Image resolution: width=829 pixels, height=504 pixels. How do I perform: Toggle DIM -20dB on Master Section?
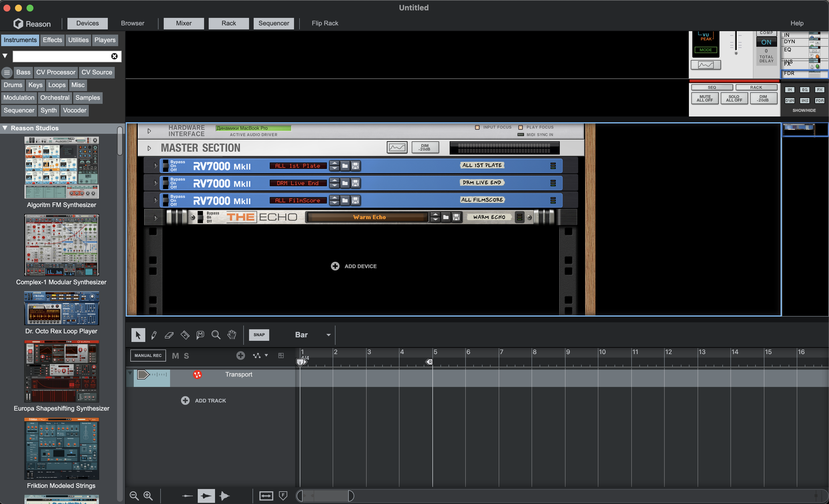425,148
